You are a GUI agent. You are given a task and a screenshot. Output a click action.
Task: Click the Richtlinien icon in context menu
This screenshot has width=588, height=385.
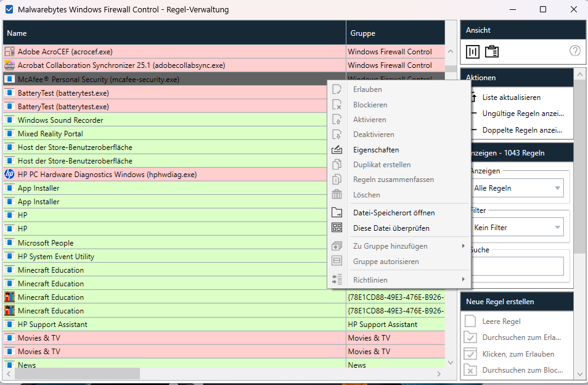pyautogui.click(x=337, y=279)
